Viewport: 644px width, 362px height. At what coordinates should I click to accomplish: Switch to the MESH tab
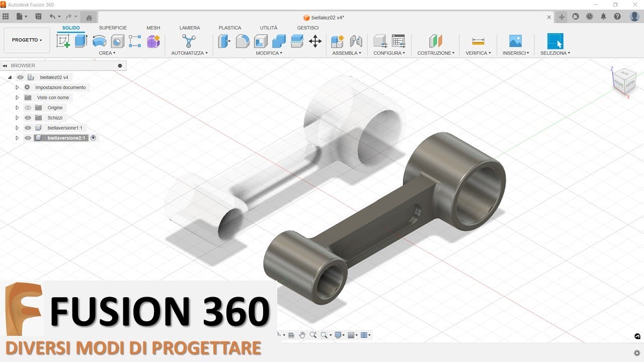153,28
